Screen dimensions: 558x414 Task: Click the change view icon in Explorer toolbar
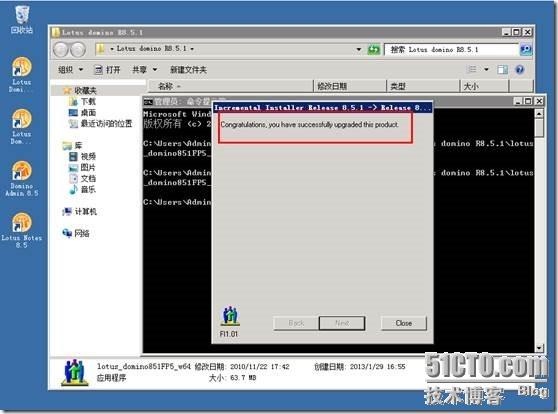click(x=472, y=69)
